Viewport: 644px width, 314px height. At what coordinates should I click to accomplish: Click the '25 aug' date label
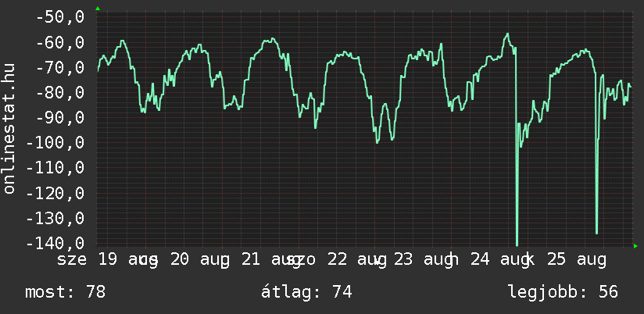577,260
